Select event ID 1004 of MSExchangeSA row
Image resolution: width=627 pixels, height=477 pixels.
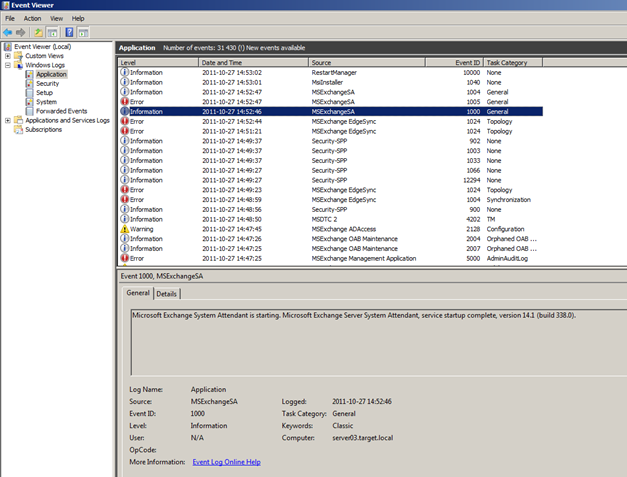(473, 92)
